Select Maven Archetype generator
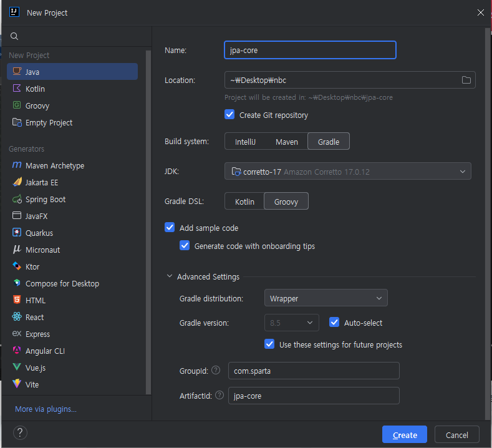 tap(72, 165)
